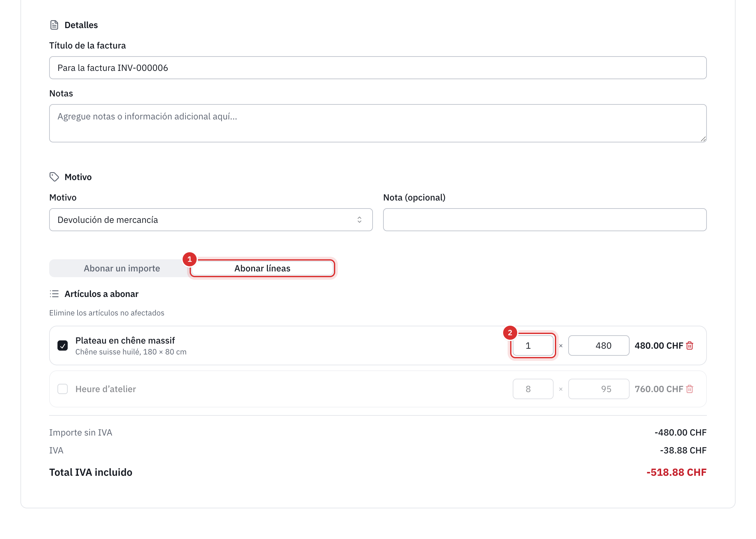Click the Nota (opcional) input field
Viewport: 756px width, 539px height.
545,220
